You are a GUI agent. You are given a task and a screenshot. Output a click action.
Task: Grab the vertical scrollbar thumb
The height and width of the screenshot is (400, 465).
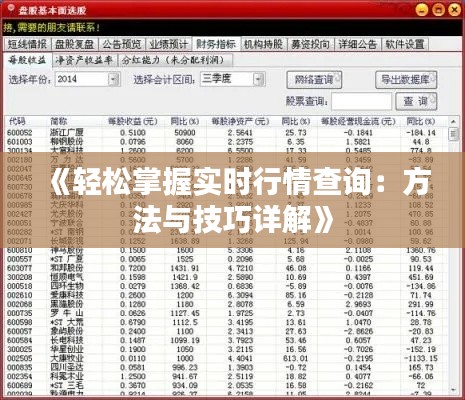coord(453,134)
